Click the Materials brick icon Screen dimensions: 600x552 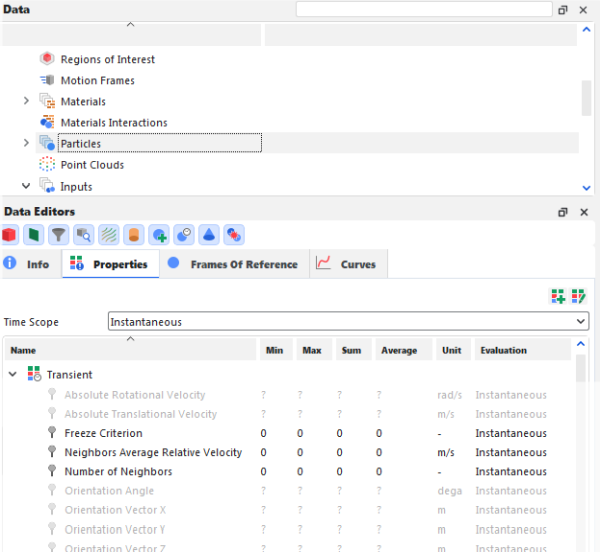coord(47,101)
